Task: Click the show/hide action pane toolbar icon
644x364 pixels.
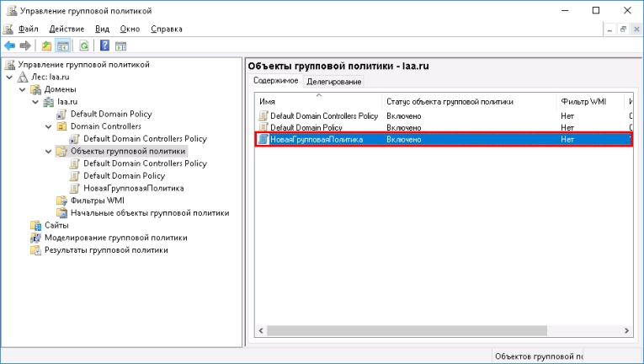Action: [x=121, y=45]
